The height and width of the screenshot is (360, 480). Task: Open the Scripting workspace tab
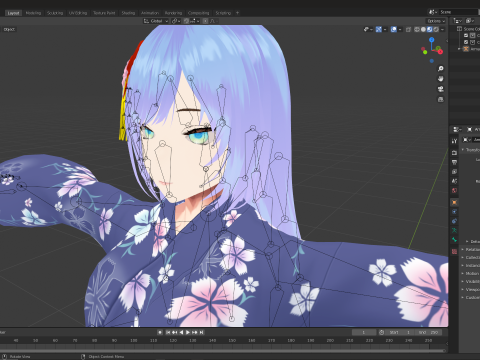(223, 13)
